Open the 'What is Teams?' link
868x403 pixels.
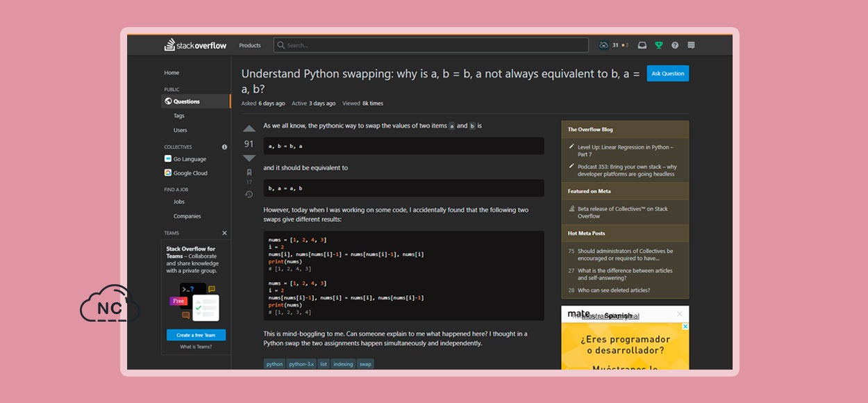click(196, 346)
